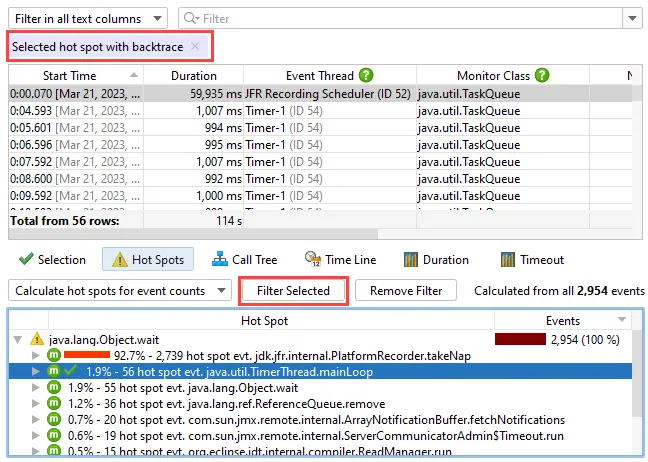Expand the TimerThread.mainLoop node

pos(36,371)
